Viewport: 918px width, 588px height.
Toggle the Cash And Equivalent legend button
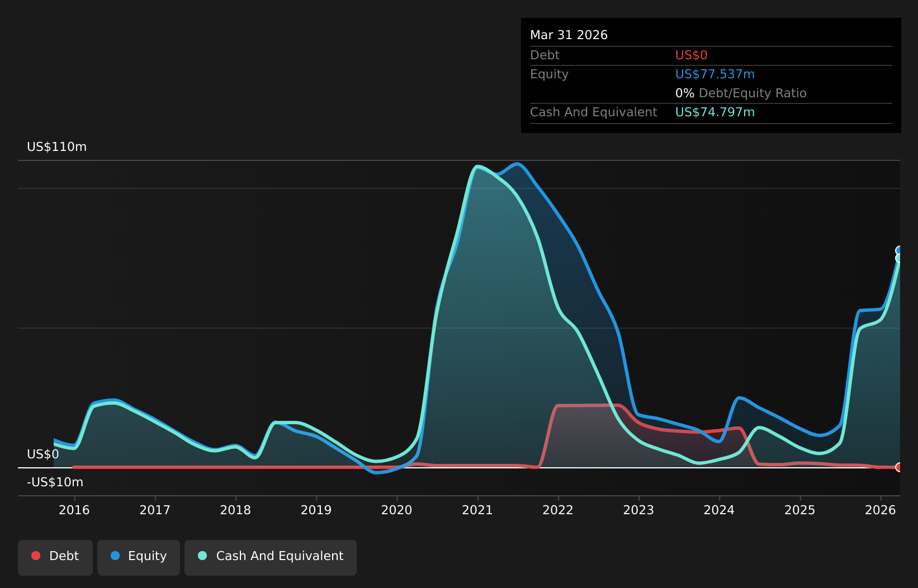coord(271,557)
